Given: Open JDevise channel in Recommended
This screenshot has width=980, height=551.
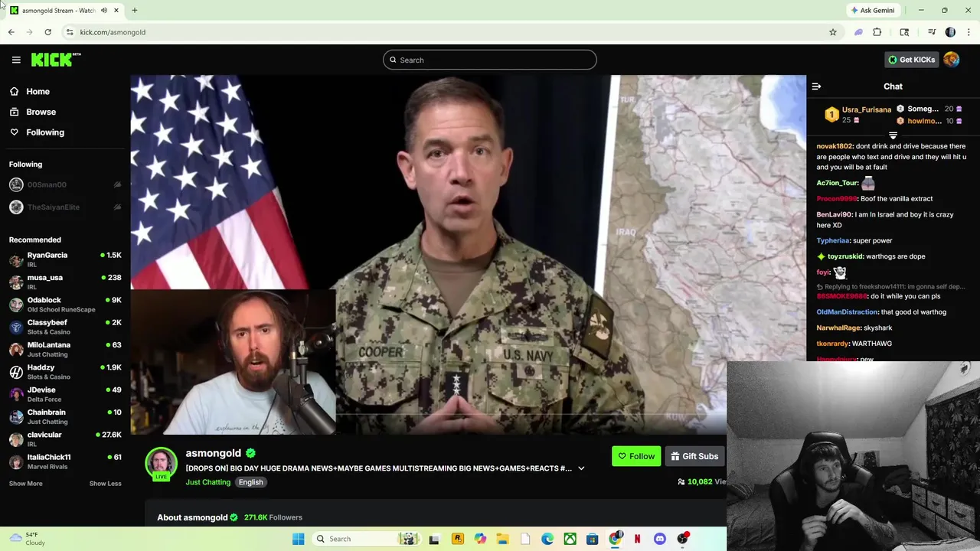Looking at the screenshot, I should (x=65, y=394).
